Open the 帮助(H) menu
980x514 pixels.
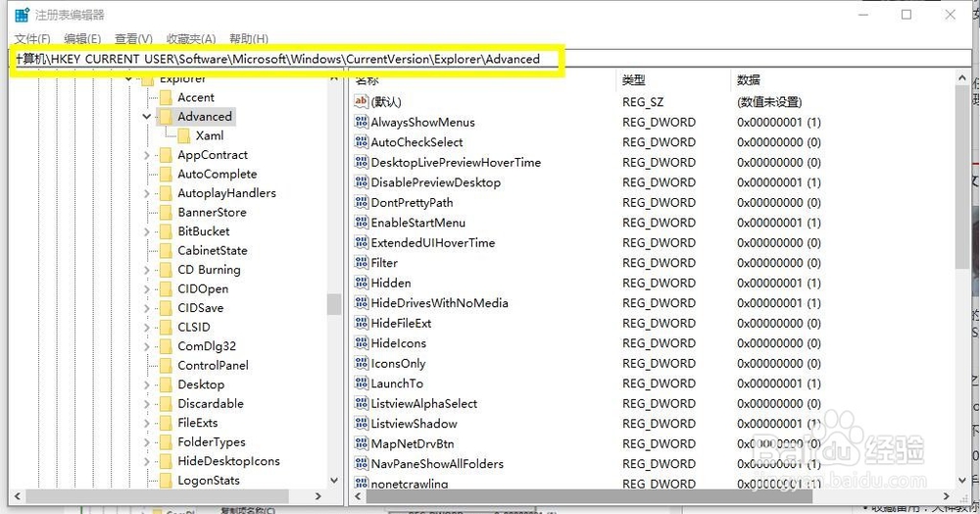[249, 39]
